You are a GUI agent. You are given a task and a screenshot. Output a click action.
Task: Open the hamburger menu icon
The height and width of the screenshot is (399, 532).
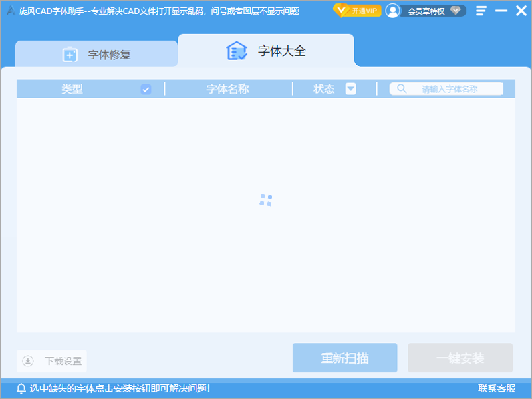click(480, 11)
